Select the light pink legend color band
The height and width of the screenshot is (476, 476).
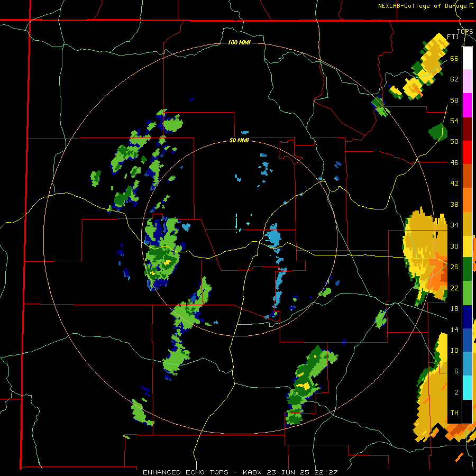[467, 81]
